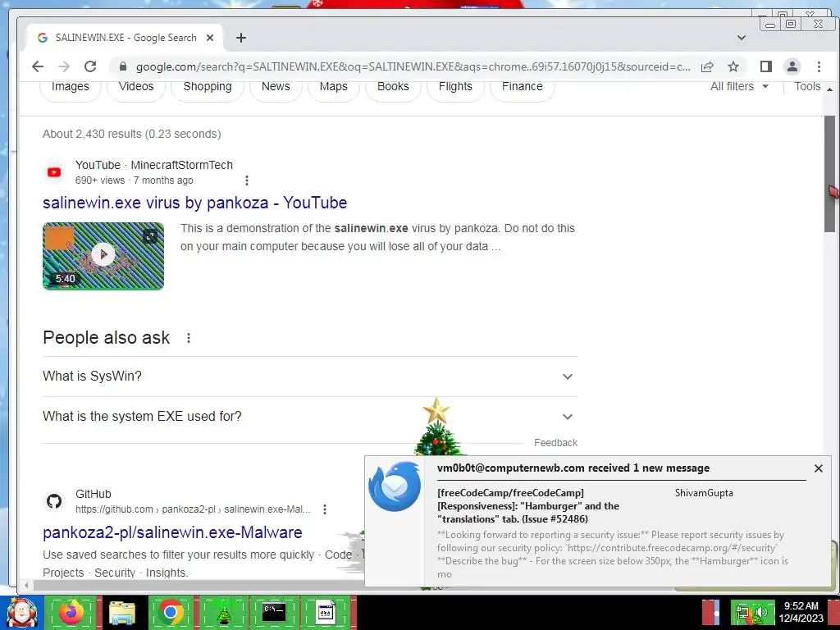Click the volume speaker tray icon

pyautogui.click(x=762, y=613)
